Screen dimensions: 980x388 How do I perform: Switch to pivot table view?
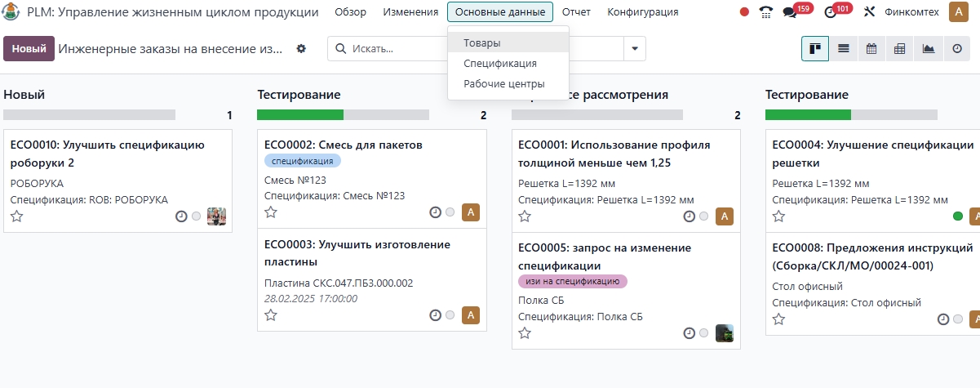(x=900, y=49)
